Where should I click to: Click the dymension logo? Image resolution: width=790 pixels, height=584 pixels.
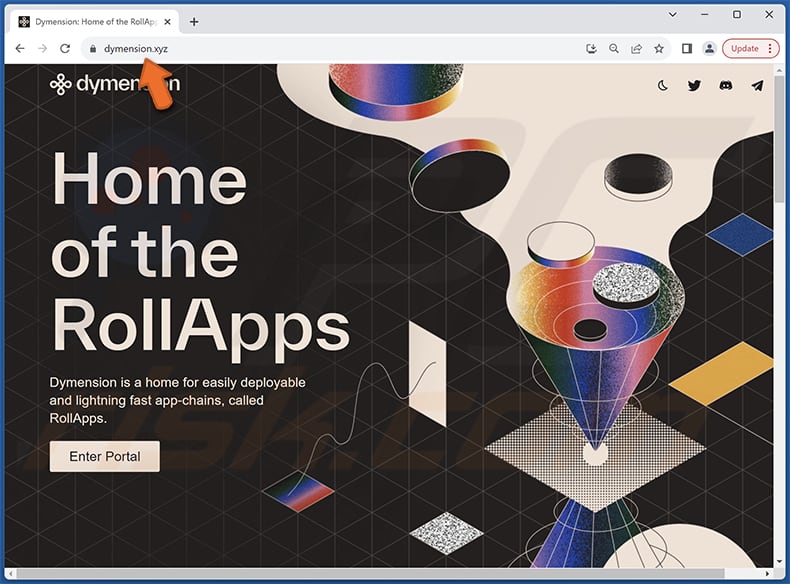tap(115, 84)
